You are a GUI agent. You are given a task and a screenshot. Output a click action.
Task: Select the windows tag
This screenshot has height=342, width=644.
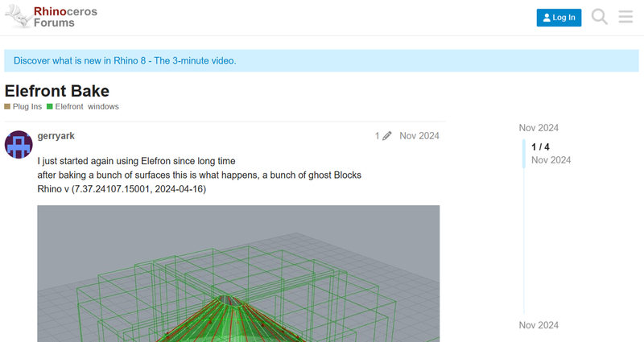[103, 107]
